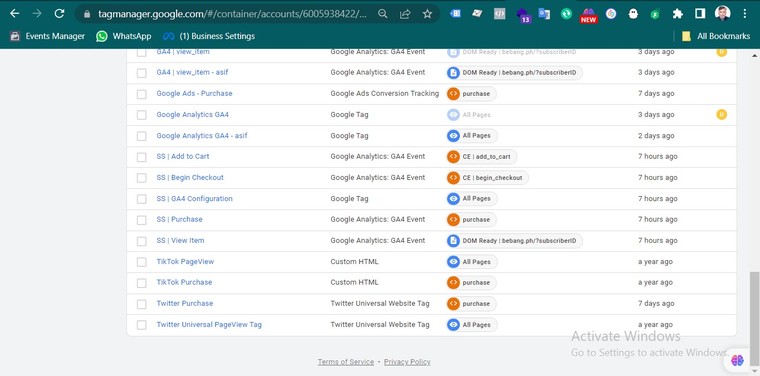Click the zoom magnifier icon in address bar

[383, 14]
